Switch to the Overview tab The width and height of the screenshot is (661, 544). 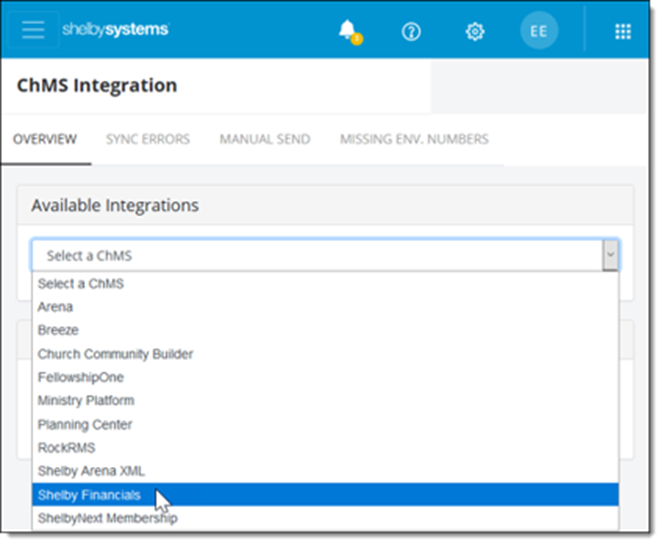(45, 139)
